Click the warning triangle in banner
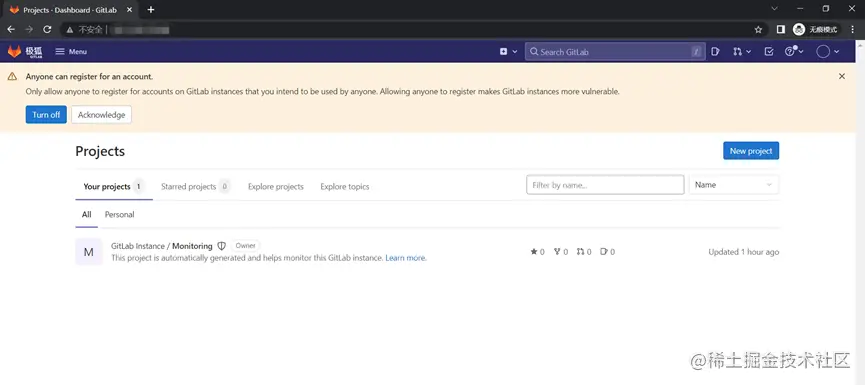This screenshot has height=385, width=865. click(12, 77)
